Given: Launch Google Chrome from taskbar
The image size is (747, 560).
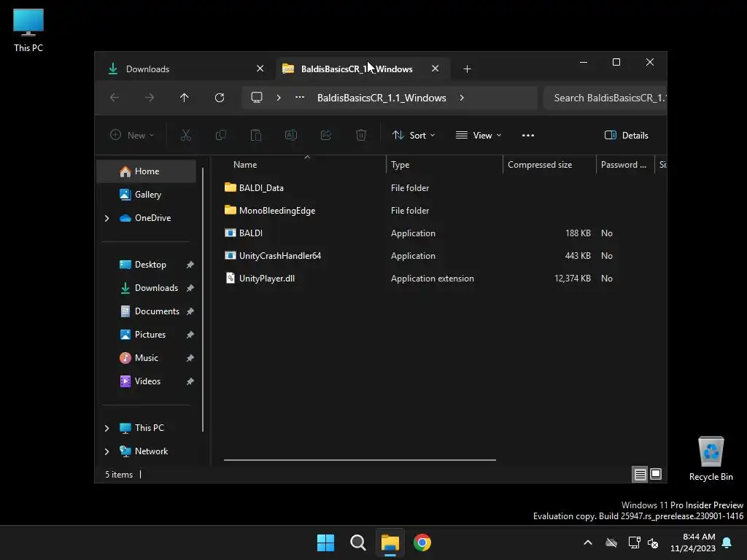Looking at the screenshot, I should coord(422,542).
